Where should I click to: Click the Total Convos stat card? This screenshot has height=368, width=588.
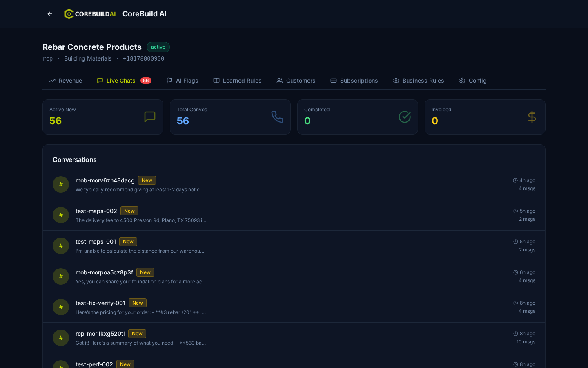click(x=230, y=117)
